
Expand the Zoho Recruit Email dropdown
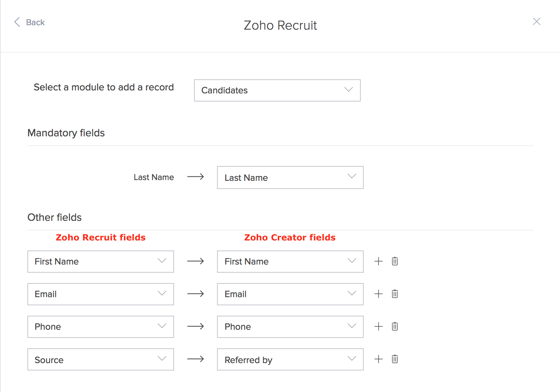101,294
